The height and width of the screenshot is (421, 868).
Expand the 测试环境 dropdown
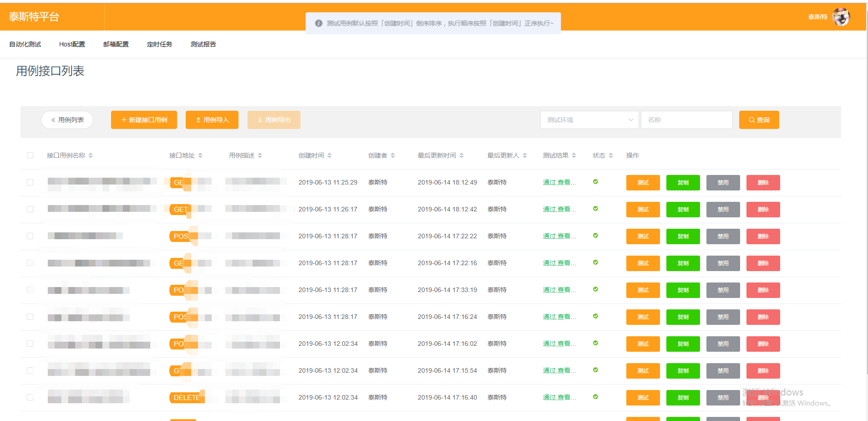589,120
